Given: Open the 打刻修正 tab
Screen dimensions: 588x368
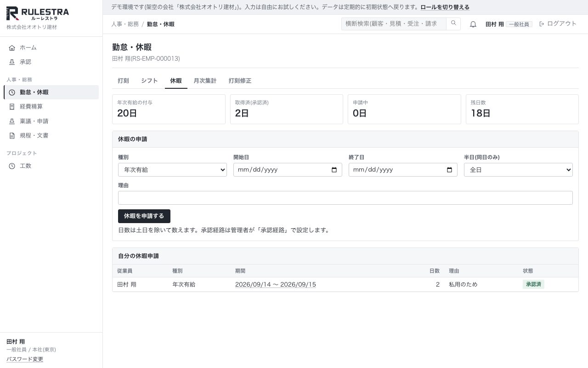Looking at the screenshot, I should 240,81.
